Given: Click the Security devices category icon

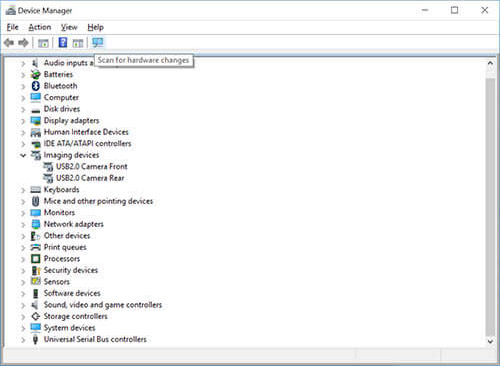Looking at the screenshot, I should [36, 270].
